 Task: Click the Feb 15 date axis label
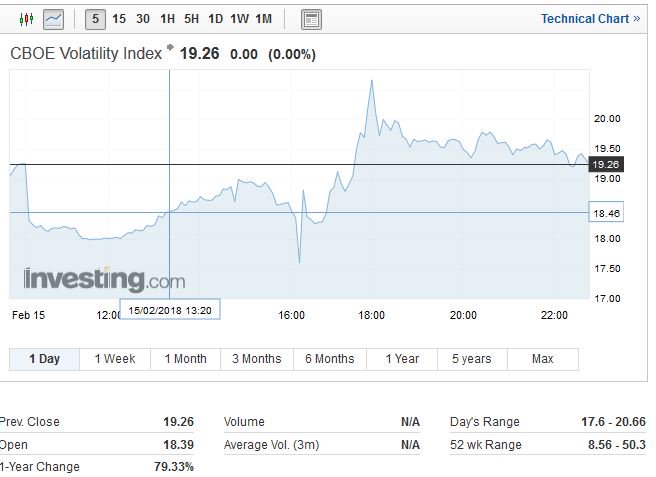(28, 315)
